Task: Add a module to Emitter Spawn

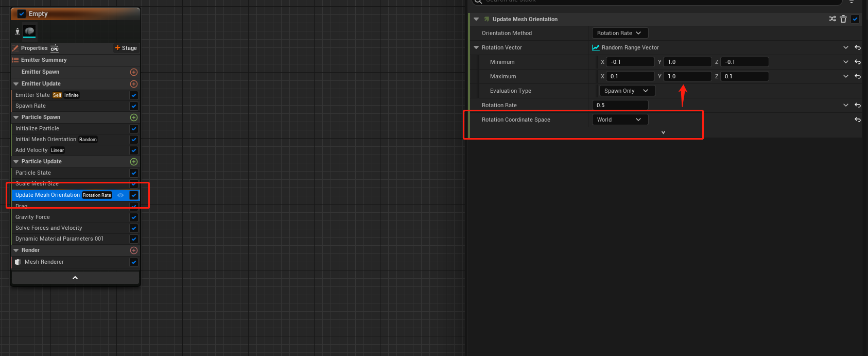Action: [134, 72]
